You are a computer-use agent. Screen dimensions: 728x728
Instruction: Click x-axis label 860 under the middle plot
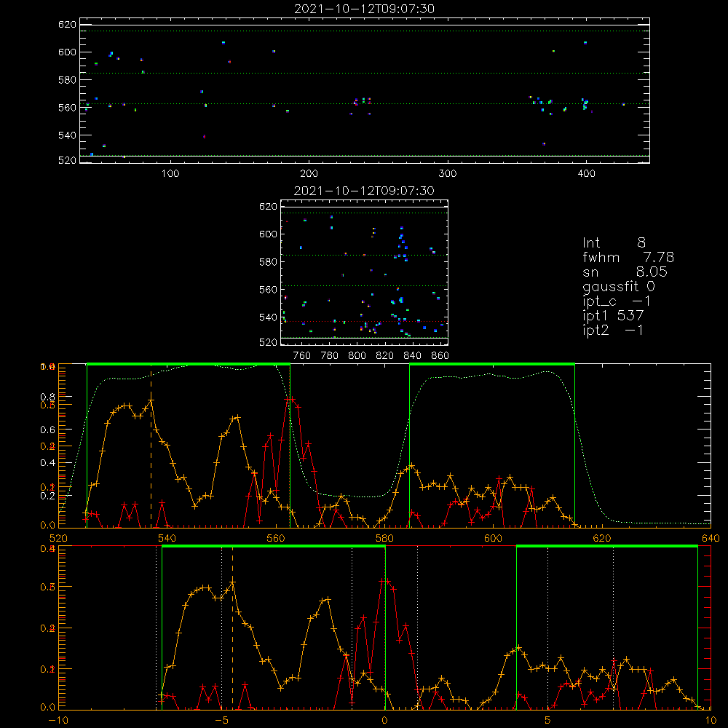tap(440, 356)
